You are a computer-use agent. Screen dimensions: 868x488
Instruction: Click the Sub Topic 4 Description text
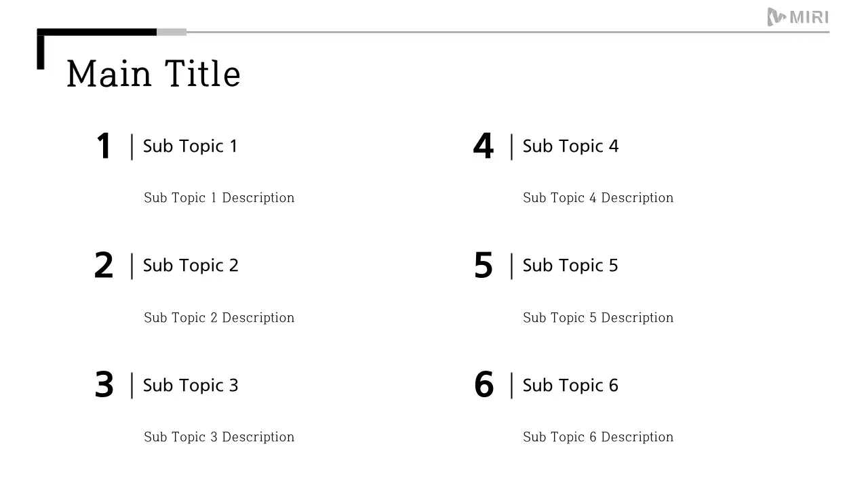(x=598, y=198)
